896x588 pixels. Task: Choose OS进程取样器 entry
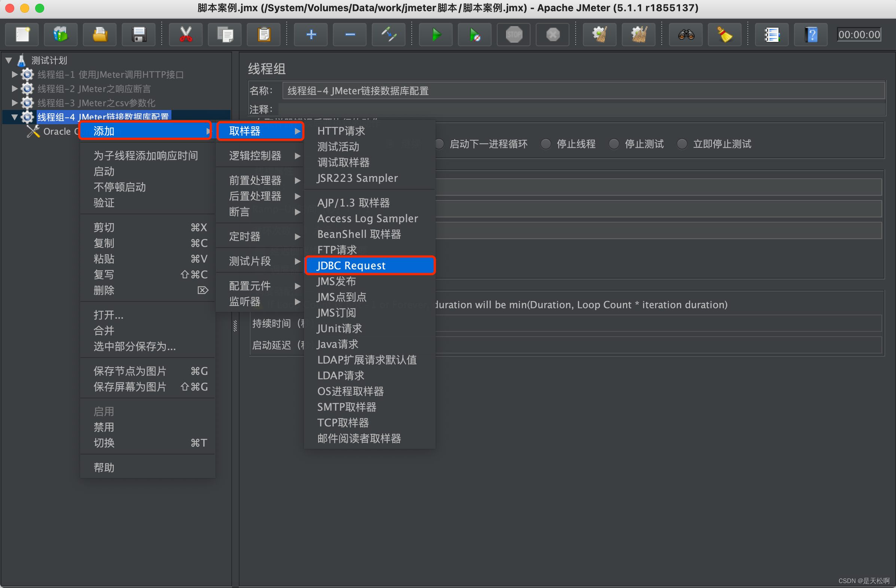(x=370, y=392)
